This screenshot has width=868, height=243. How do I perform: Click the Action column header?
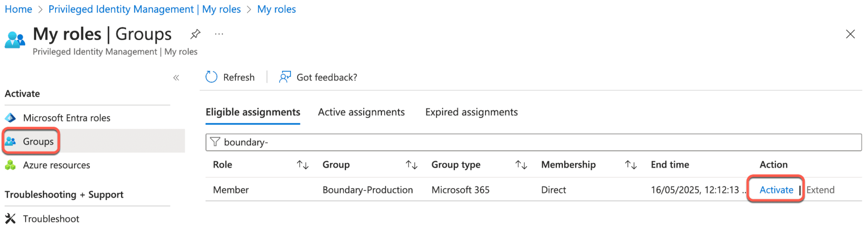[x=774, y=165]
